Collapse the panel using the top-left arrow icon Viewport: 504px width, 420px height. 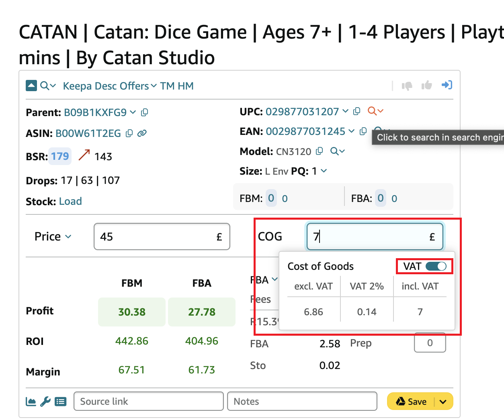click(x=31, y=86)
